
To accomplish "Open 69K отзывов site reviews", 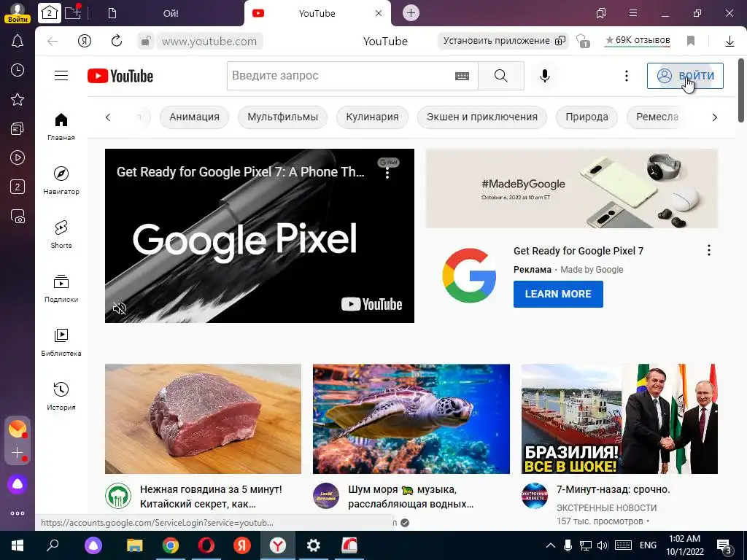I will click(x=638, y=41).
